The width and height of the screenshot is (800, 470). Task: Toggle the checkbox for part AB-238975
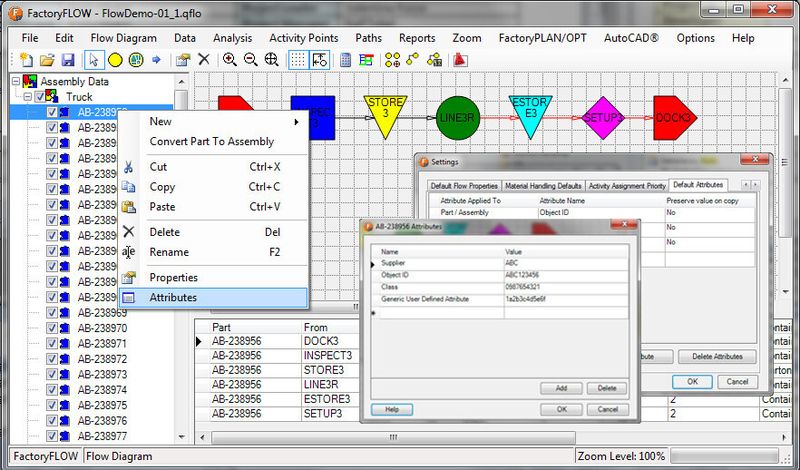(x=53, y=405)
